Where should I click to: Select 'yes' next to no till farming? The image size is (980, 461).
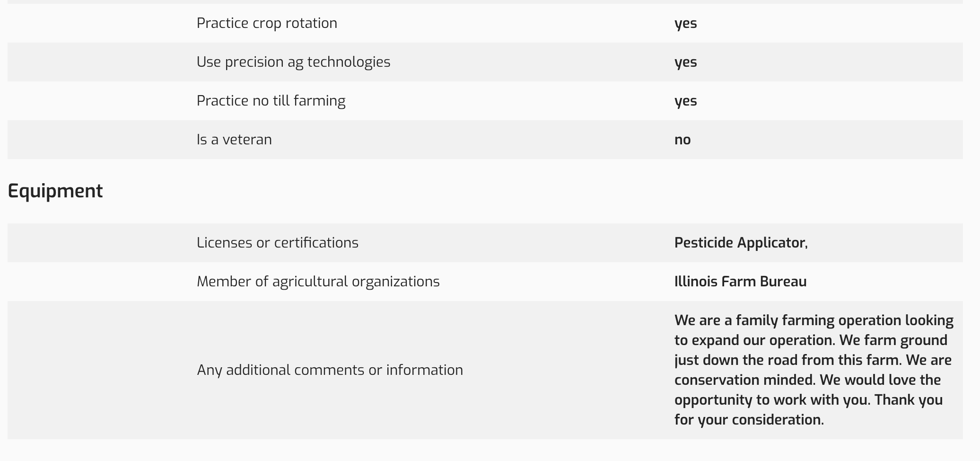[685, 101]
